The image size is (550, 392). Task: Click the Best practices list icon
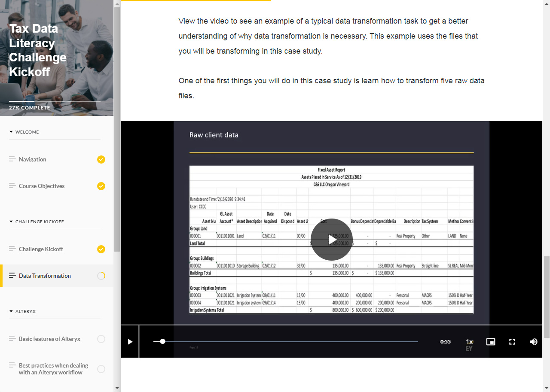click(x=12, y=365)
